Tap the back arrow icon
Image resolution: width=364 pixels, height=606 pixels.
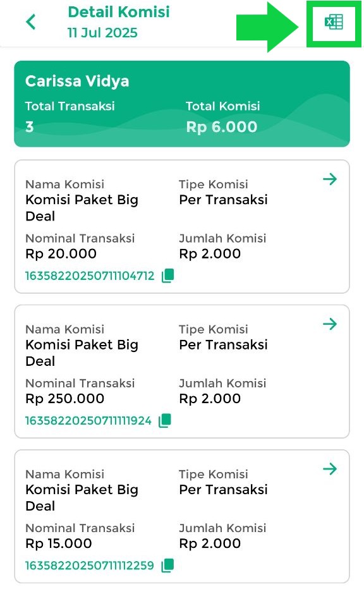pyautogui.click(x=31, y=21)
